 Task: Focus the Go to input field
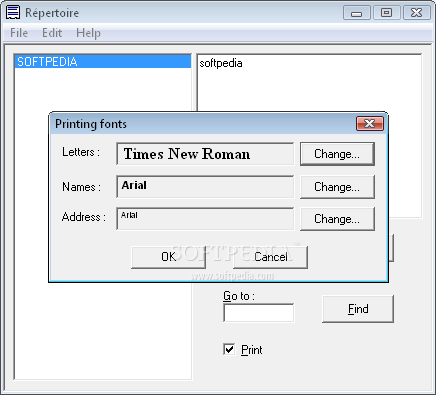[259, 313]
